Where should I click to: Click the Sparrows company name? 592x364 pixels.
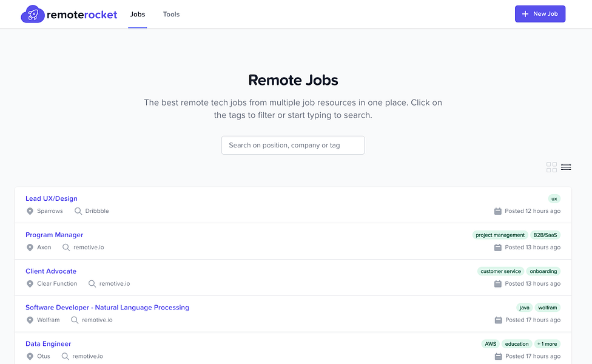[50, 211]
